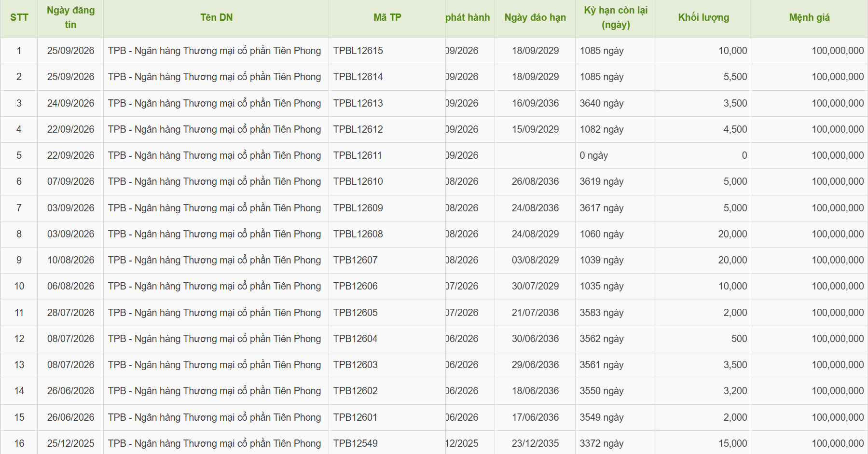Click posting date 28/07/2026
868x454 pixels.
(70, 313)
